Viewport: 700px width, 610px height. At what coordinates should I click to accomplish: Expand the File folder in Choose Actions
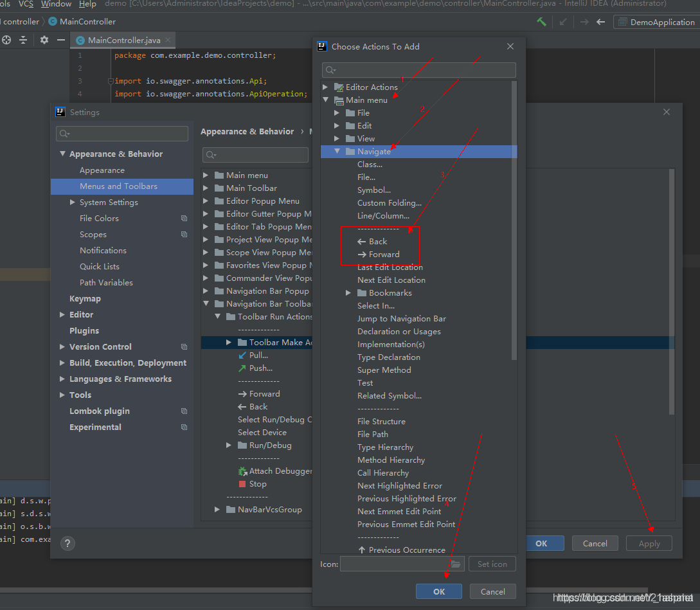tap(337, 112)
